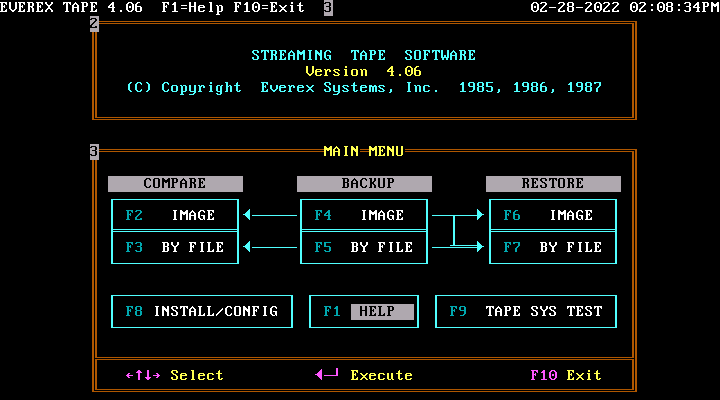720x400 pixels.
Task: Click the RESTORE column header
Action: click(553, 183)
